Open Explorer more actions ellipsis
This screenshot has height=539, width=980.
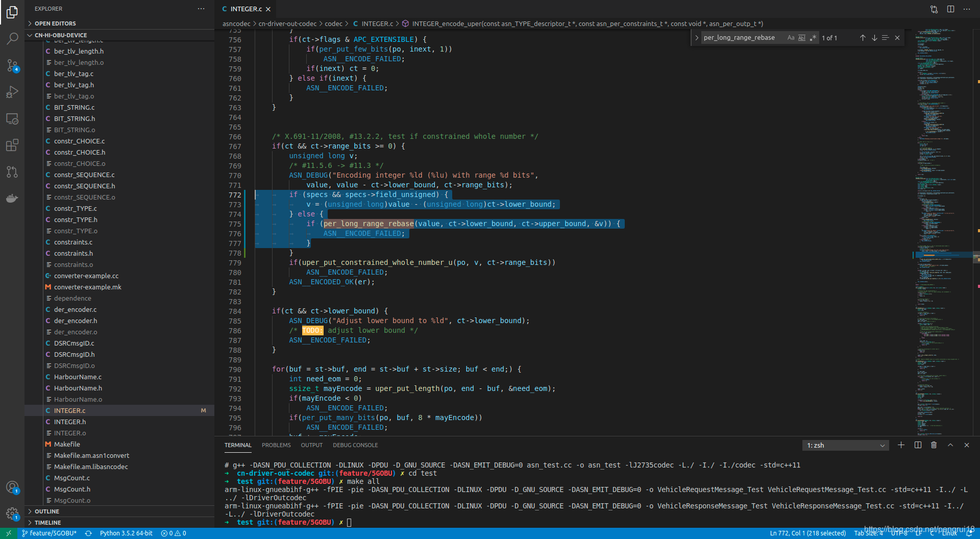(201, 9)
